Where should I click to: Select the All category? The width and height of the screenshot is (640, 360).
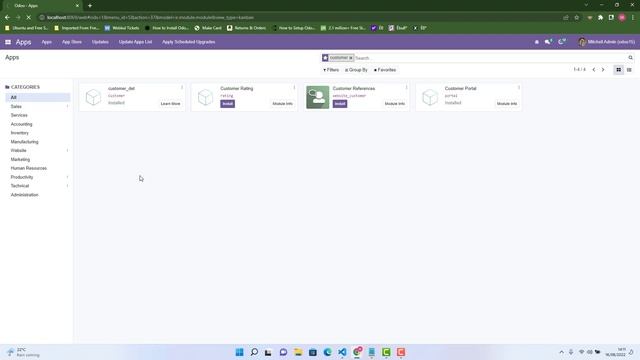pos(38,98)
